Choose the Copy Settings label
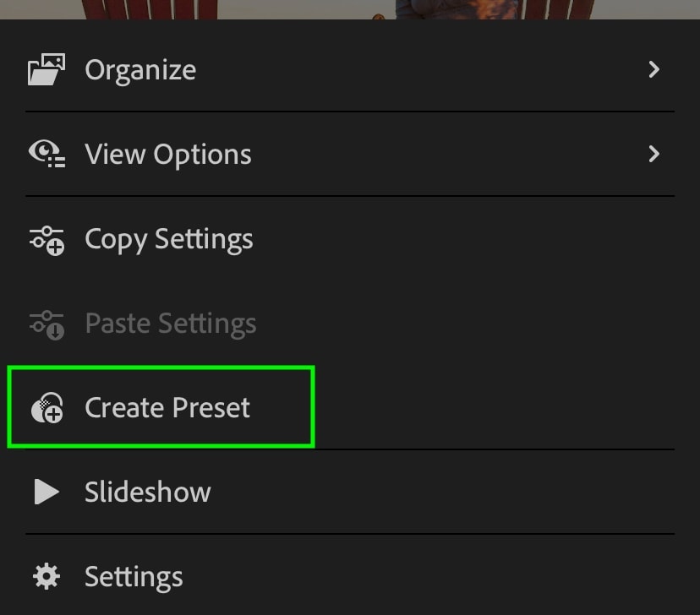 [x=169, y=239]
